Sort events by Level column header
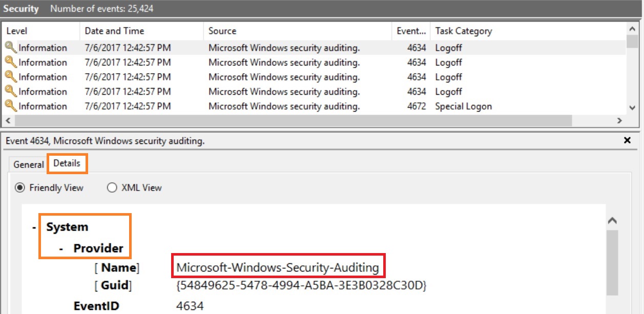 coord(41,31)
